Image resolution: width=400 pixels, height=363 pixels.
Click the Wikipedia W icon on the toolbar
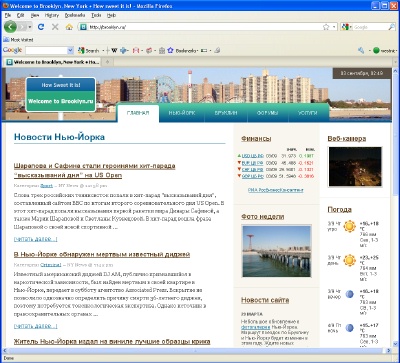coord(114,51)
